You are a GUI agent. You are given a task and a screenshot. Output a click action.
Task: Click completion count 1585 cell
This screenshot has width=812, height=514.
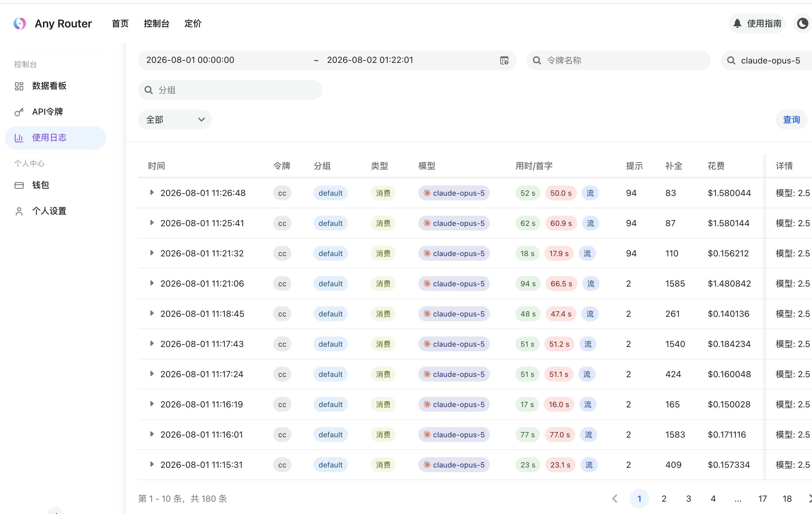point(675,284)
